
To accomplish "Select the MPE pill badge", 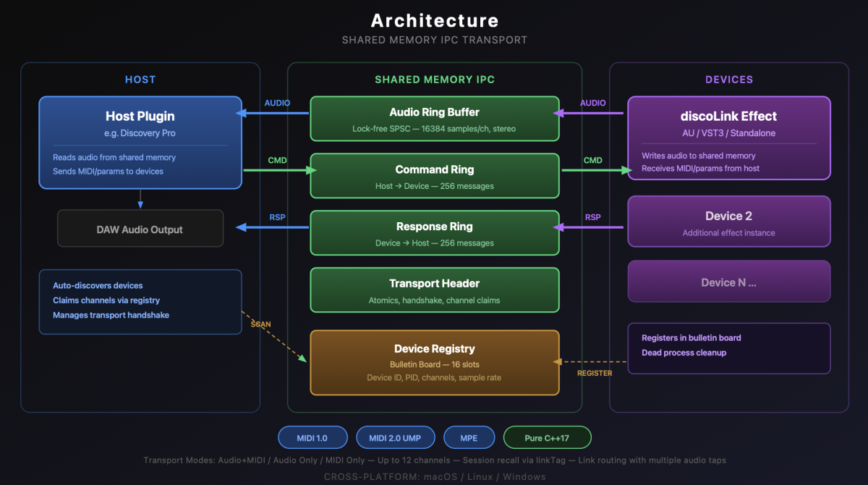I will [469, 438].
